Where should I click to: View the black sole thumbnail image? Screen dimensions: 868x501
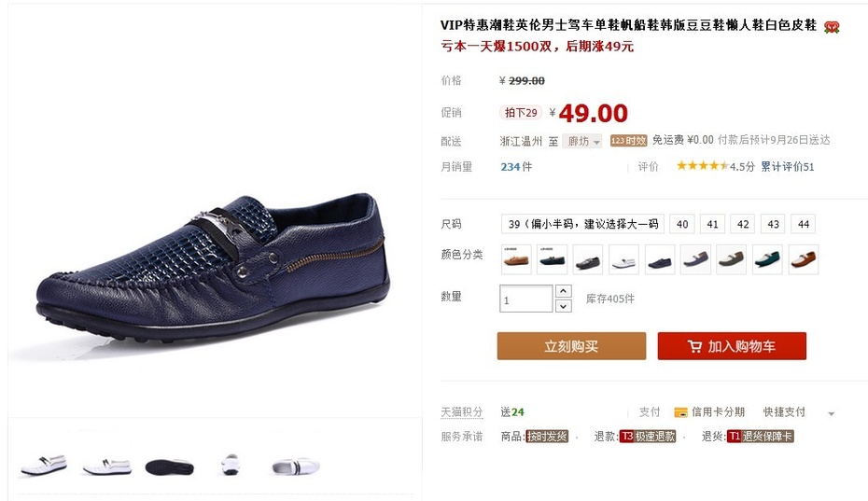coord(169,466)
